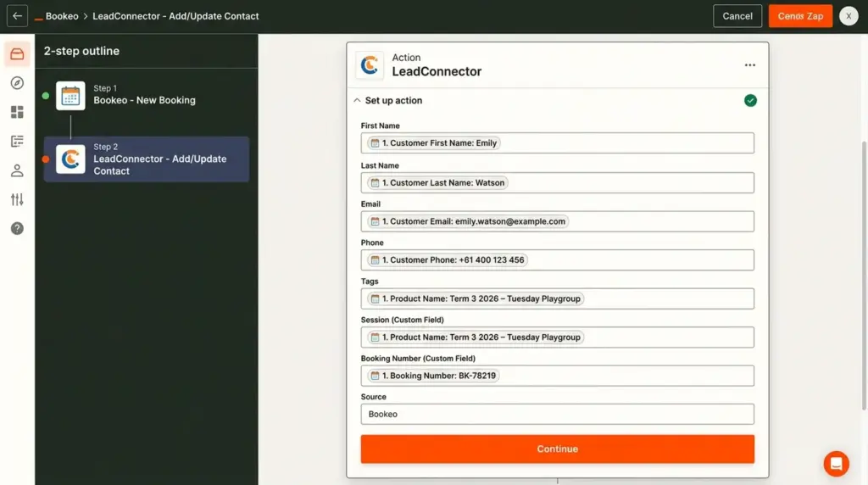
Task: Click the green status dot beside Step 1
Action: (46, 96)
